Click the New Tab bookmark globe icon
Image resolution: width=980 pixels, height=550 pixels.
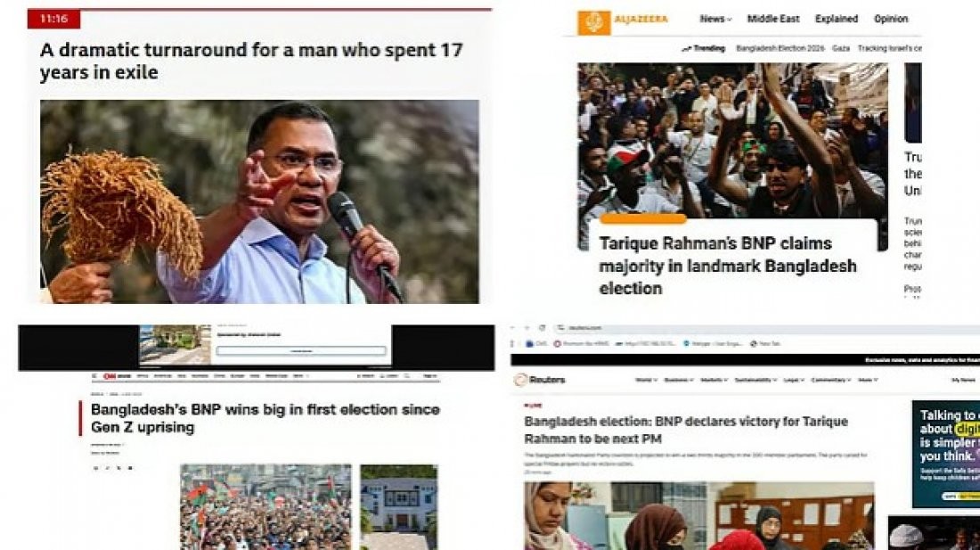[754, 344]
